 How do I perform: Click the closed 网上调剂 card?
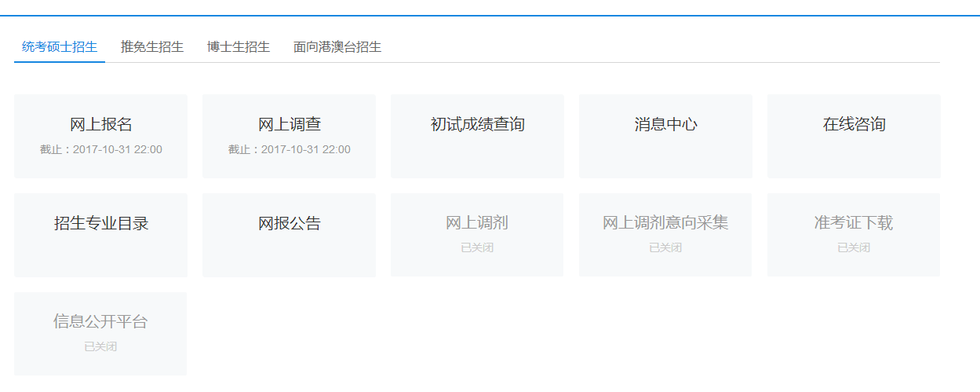pyautogui.click(x=477, y=235)
